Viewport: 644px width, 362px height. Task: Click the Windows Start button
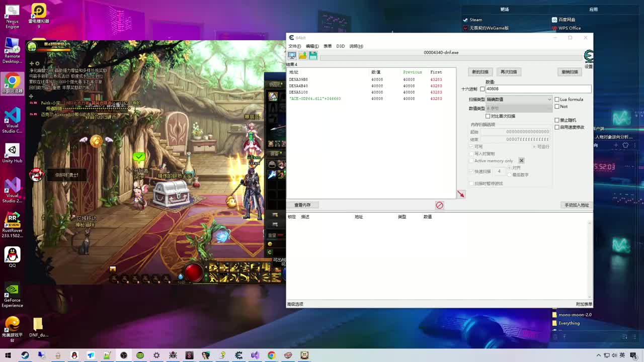8,355
